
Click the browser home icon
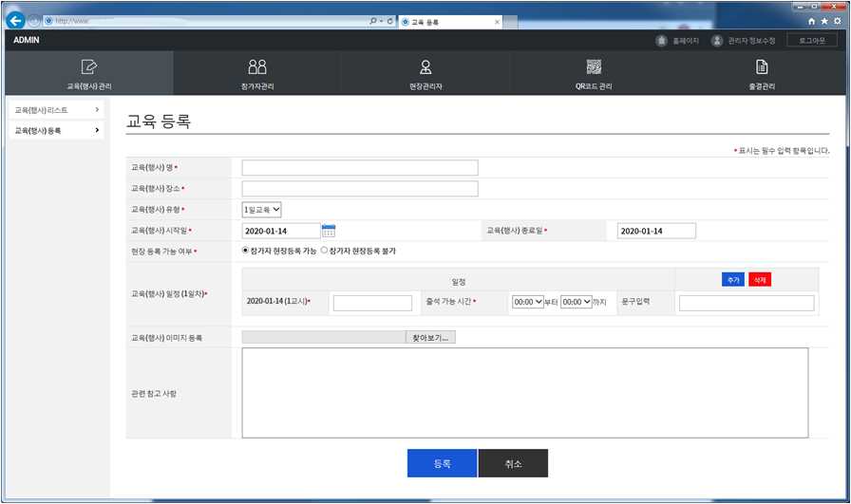[811, 21]
